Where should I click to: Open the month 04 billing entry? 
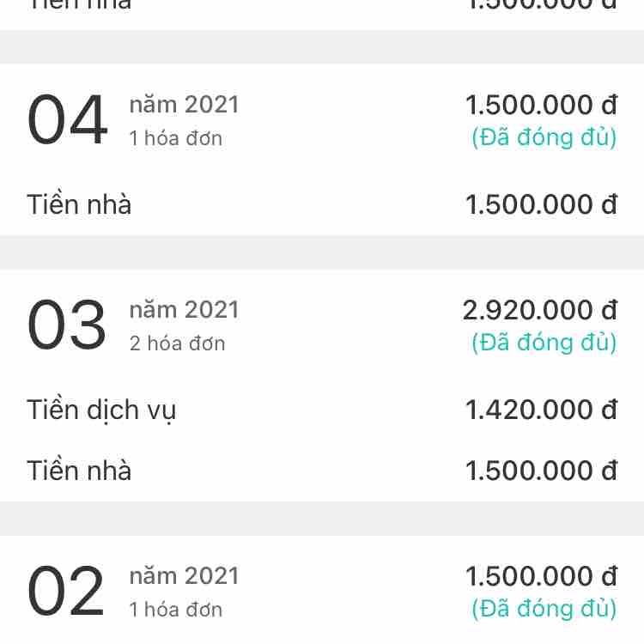click(67, 120)
